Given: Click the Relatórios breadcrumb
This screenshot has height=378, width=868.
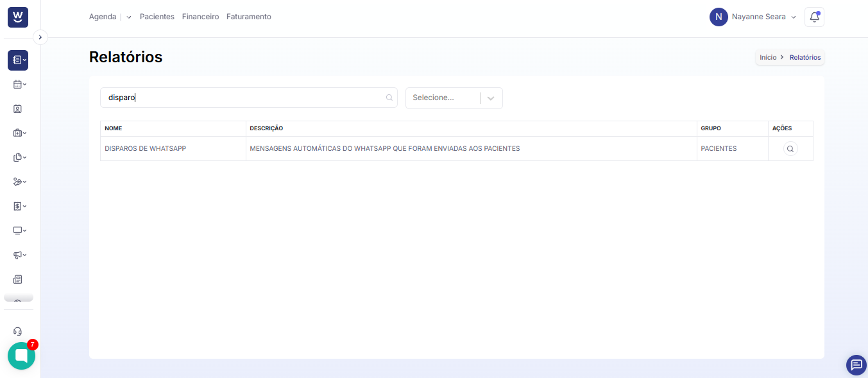Looking at the screenshot, I should [x=805, y=57].
